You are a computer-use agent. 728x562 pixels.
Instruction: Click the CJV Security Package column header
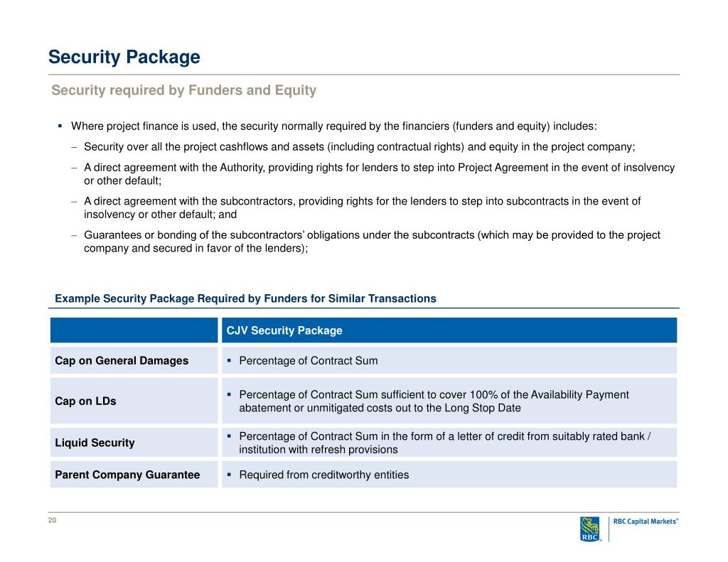pyautogui.click(x=449, y=330)
